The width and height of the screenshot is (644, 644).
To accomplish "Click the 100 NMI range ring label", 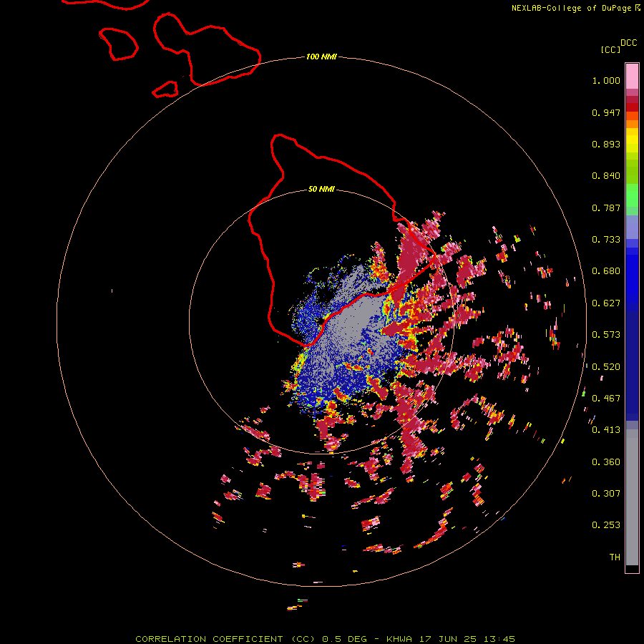I will [x=321, y=57].
